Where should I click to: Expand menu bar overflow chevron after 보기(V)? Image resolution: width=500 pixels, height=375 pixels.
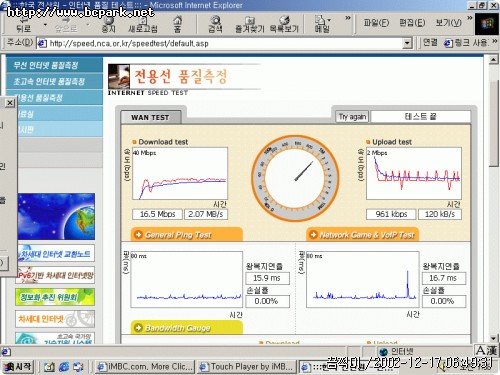tap(469, 18)
